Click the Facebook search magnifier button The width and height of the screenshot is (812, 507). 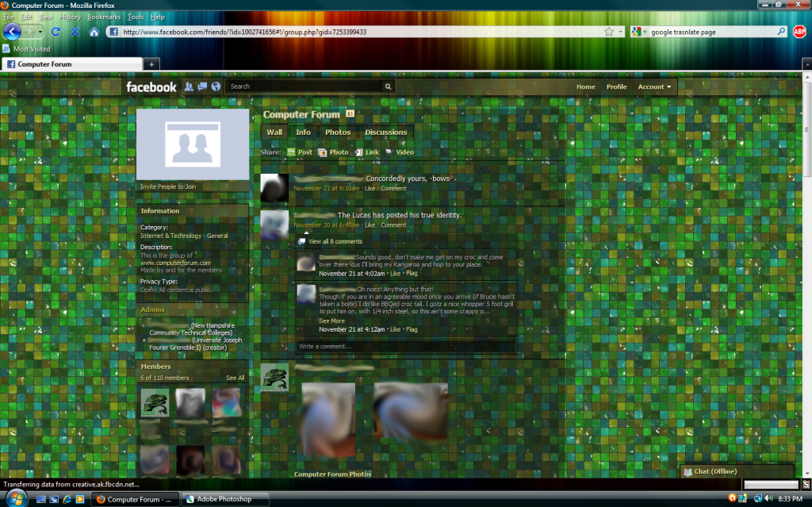(x=388, y=86)
